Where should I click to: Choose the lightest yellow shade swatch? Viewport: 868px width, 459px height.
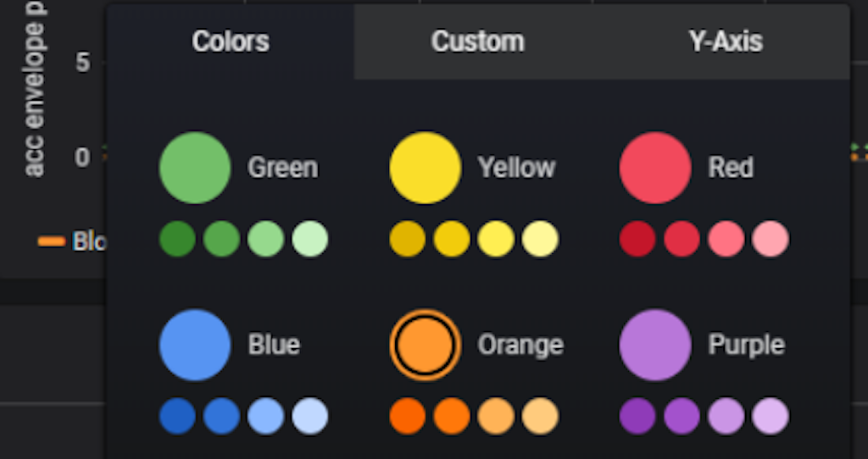pyautogui.click(x=540, y=239)
